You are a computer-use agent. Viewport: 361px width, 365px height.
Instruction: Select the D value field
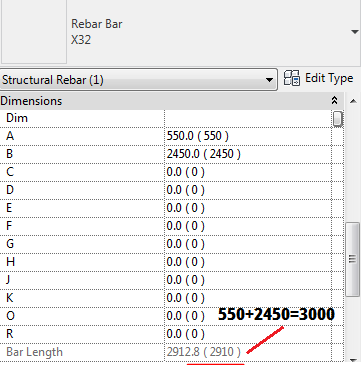click(248, 190)
